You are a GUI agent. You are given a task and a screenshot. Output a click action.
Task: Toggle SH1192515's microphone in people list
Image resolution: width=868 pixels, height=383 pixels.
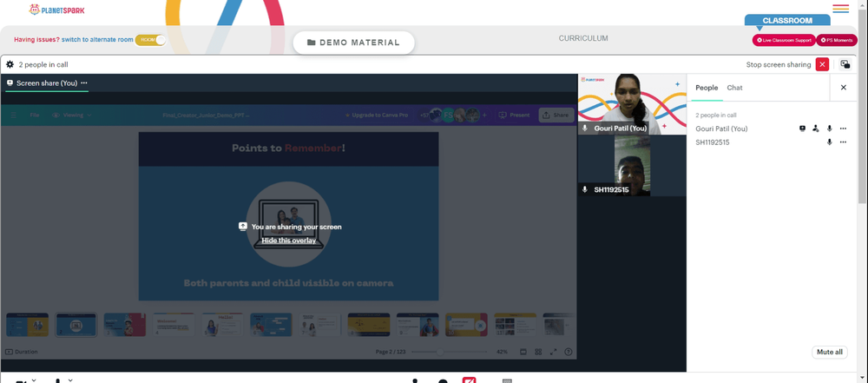click(829, 142)
